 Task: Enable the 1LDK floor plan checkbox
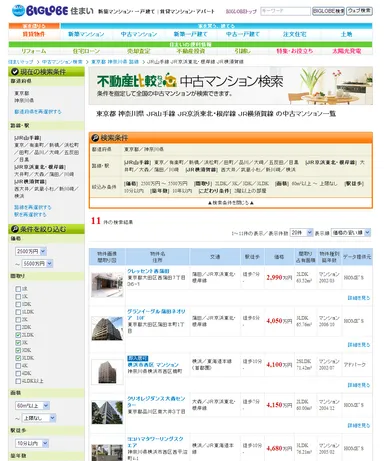pyautogui.click(x=18, y=312)
